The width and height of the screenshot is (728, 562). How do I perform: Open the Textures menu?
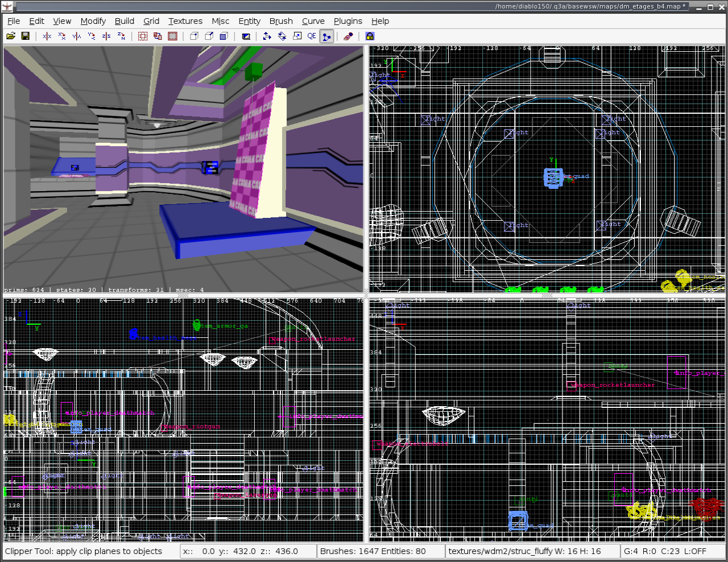tap(185, 21)
